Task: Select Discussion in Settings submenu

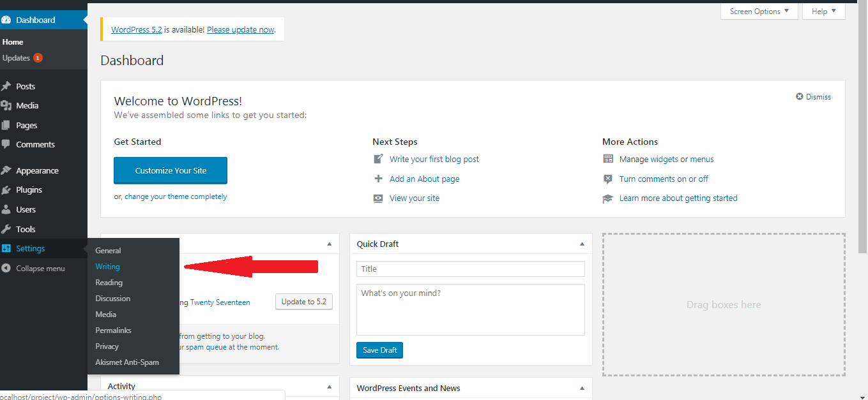Action: point(112,299)
